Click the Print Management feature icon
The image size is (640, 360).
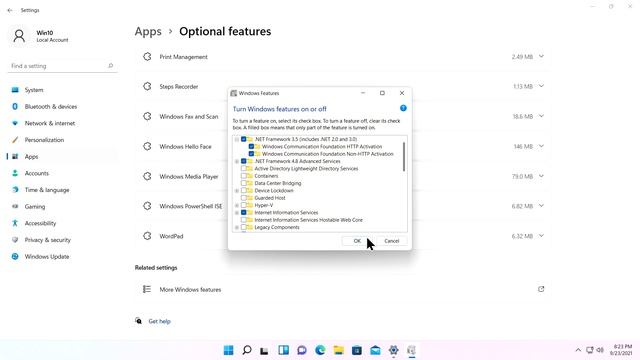(147, 57)
